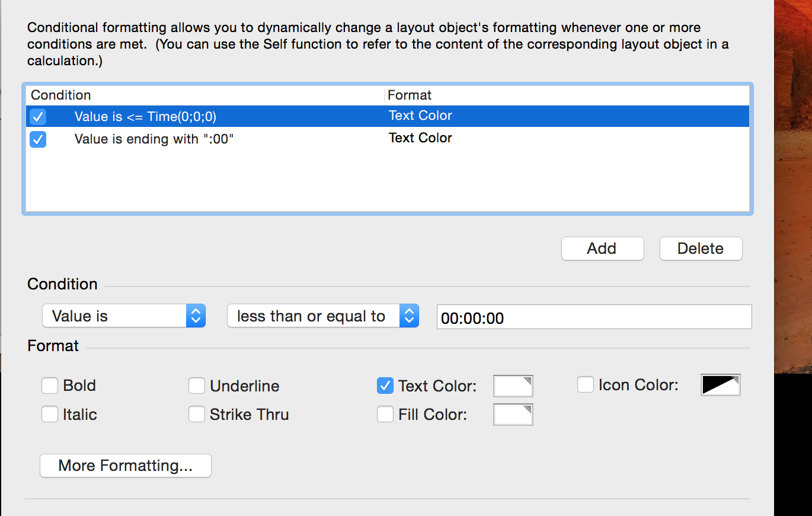Click the Condition column header

(205, 95)
